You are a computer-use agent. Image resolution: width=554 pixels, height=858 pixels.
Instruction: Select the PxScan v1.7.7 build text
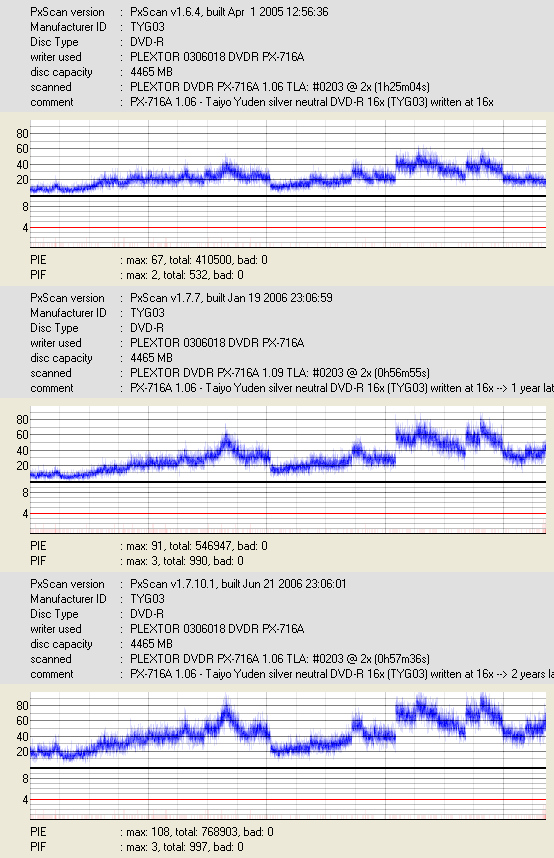tap(231, 298)
